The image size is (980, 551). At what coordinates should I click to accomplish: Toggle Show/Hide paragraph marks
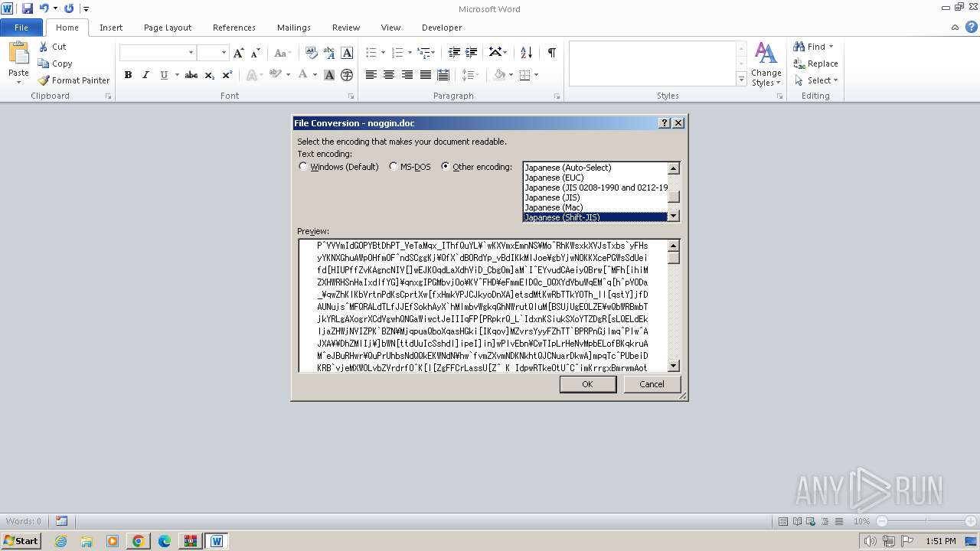(x=551, y=53)
